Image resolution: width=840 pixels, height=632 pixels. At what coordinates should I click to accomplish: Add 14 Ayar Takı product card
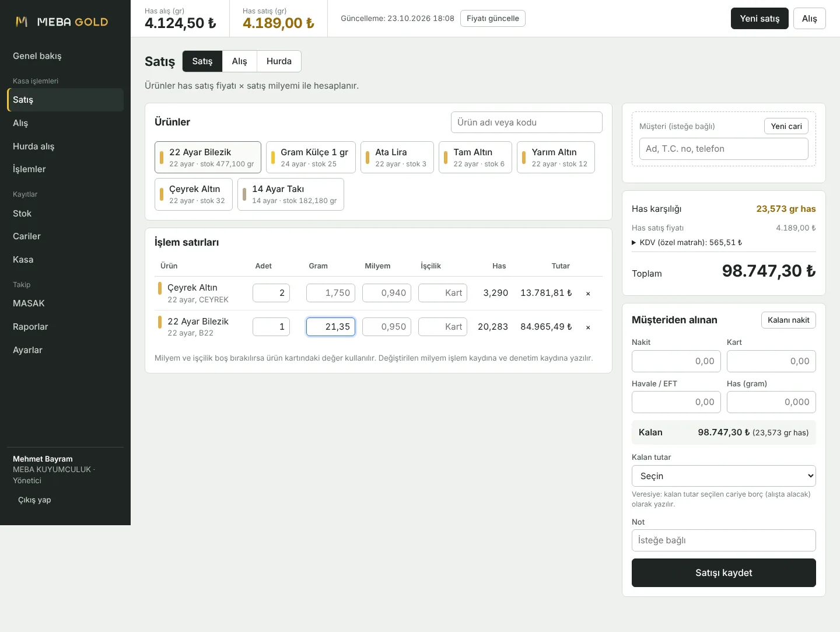(290, 194)
